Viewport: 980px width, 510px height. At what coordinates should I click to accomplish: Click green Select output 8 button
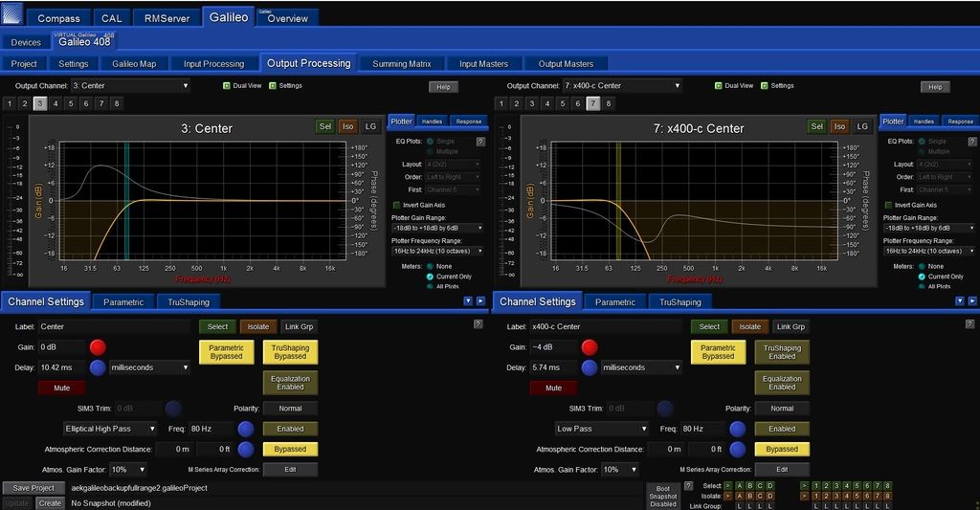(x=887, y=486)
